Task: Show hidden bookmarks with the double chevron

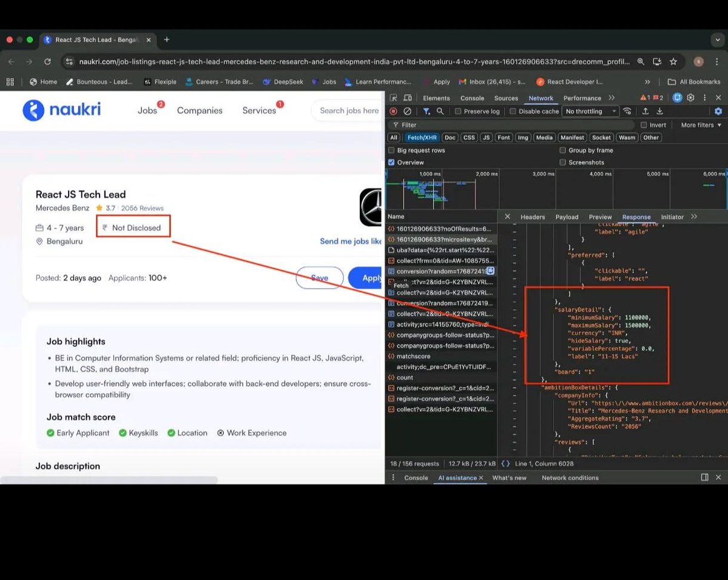Action: pyautogui.click(x=647, y=81)
